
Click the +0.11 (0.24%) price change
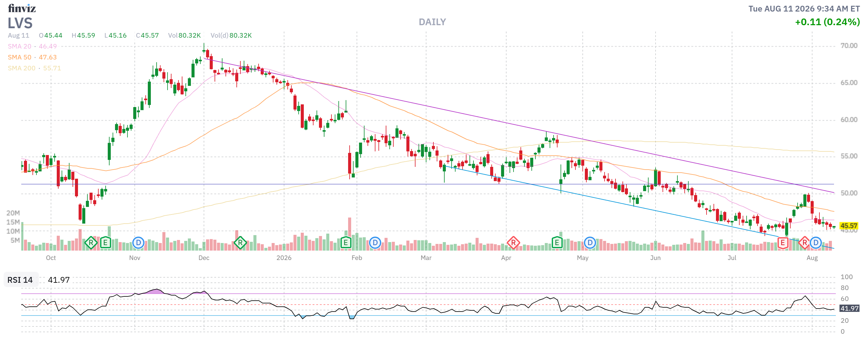click(827, 22)
